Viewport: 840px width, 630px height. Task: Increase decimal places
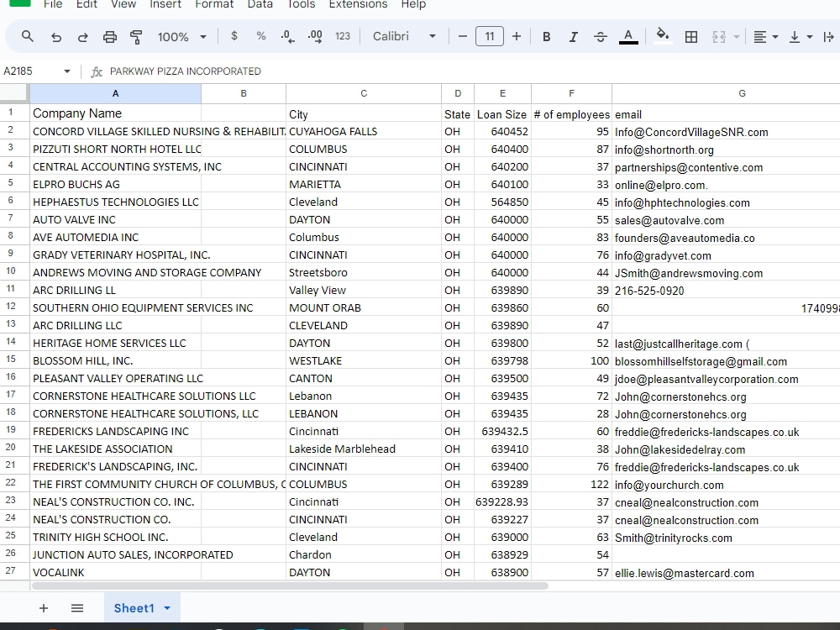tap(315, 36)
